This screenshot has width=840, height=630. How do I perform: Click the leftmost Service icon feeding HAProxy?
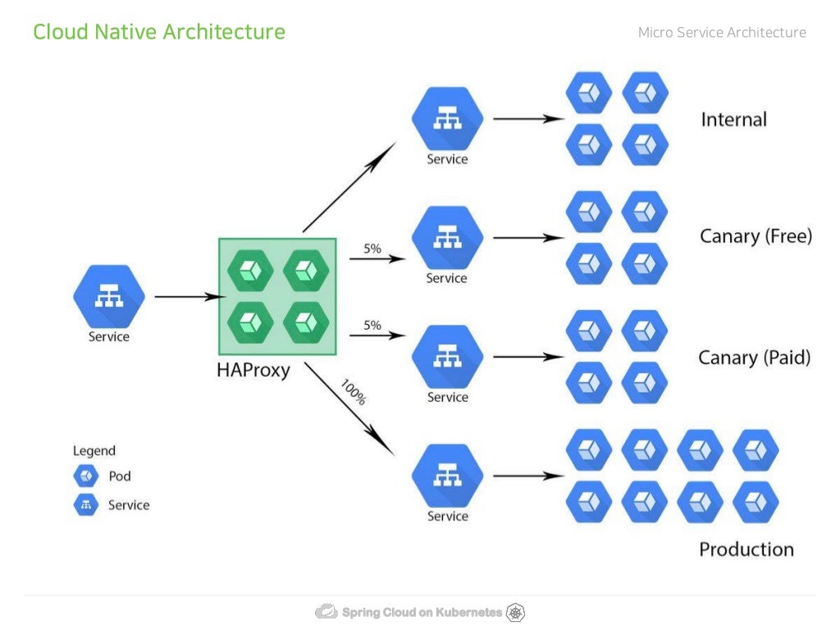pos(109,295)
